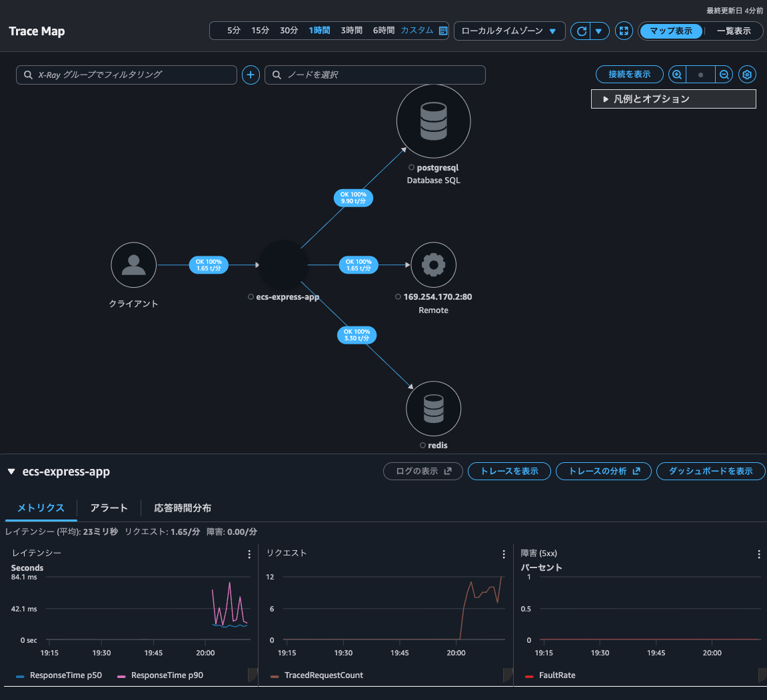767x700 pixels.
Task: Open the 応答時間分布 tab
Action: tap(183, 508)
